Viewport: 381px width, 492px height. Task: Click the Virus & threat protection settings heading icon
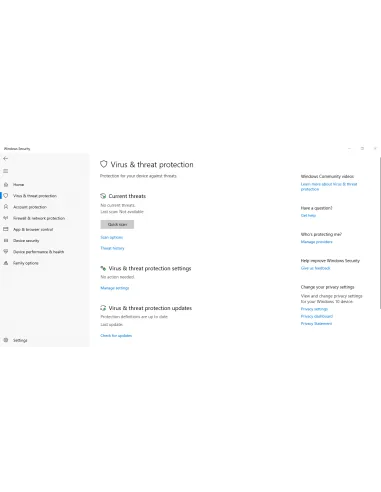click(x=103, y=268)
